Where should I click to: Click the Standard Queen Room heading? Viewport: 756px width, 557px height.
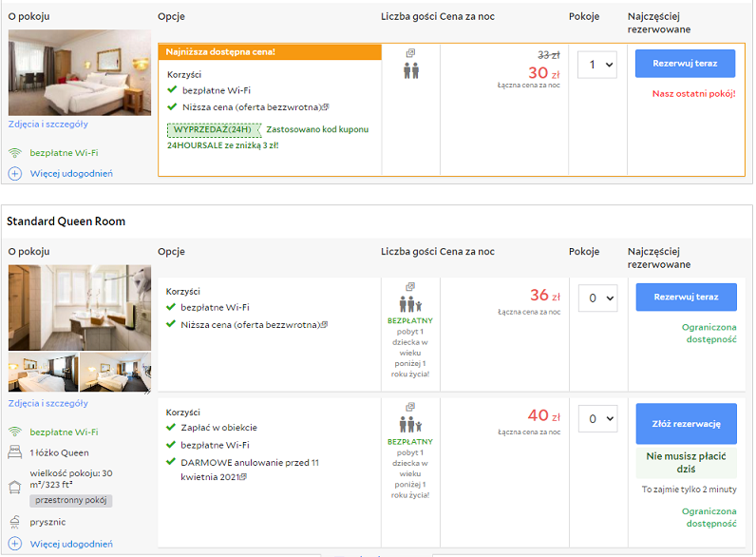(x=66, y=221)
